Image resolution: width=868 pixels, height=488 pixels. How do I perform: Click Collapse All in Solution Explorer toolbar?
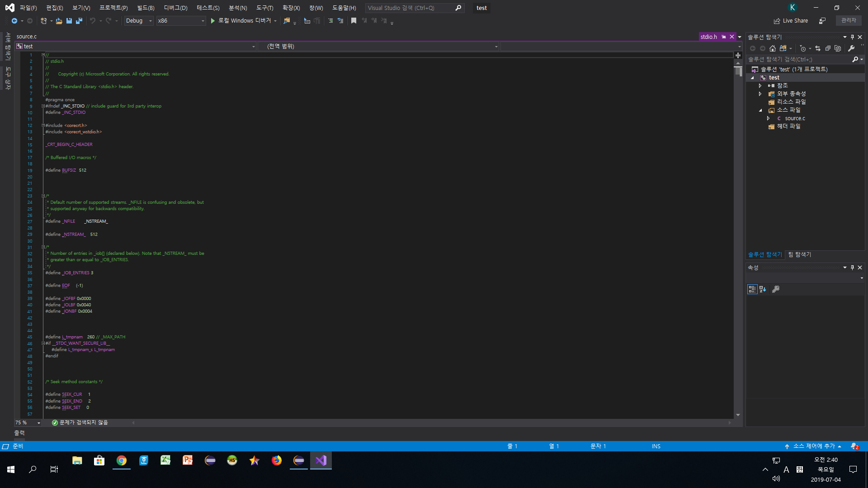pyautogui.click(x=827, y=48)
